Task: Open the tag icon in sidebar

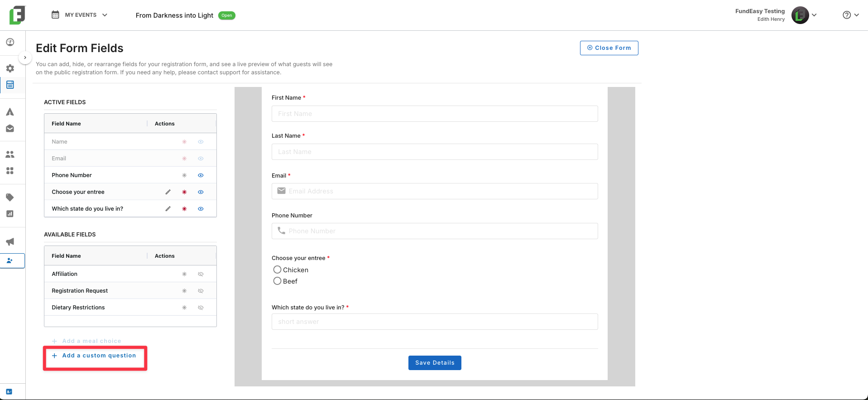Action: coord(10,197)
